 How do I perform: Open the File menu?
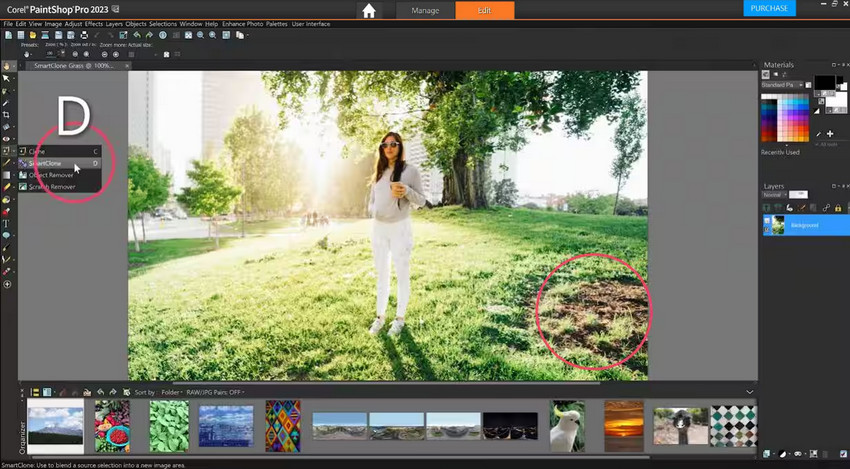pos(8,24)
